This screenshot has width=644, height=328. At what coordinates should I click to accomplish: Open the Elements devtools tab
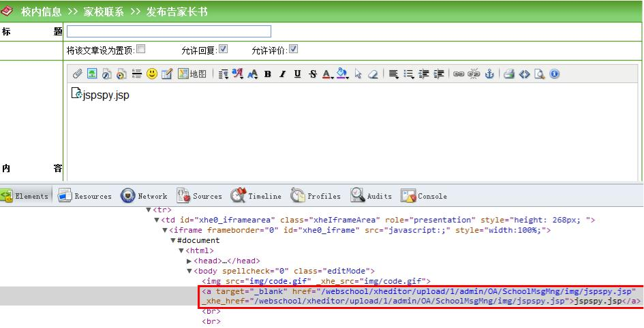(25, 196)
